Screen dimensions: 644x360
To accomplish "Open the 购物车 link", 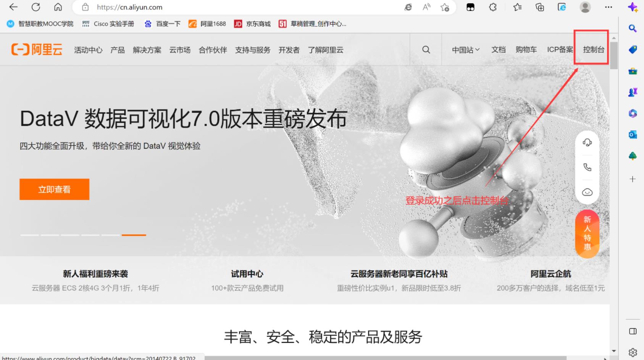I will (x=526, y=50).
